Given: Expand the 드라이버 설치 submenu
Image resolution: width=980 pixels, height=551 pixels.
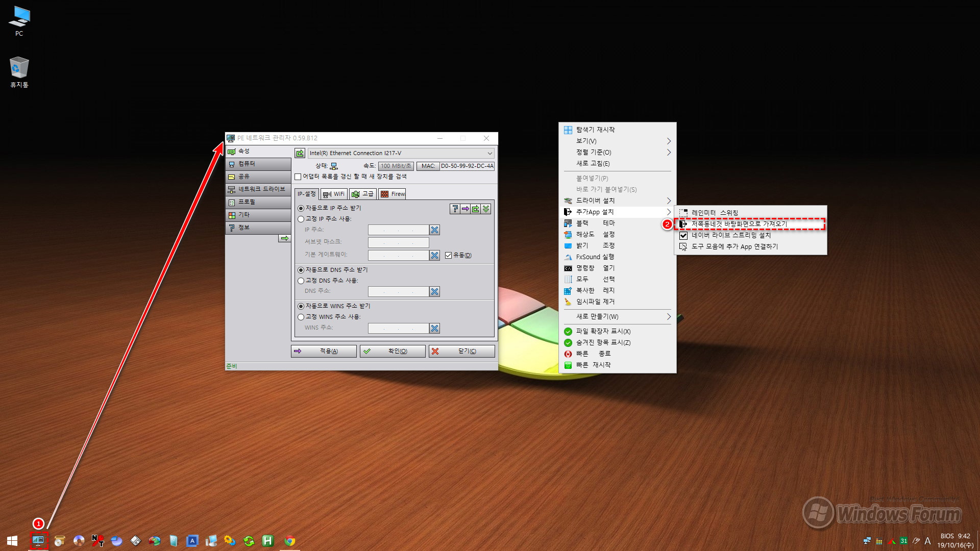Looking at the screenshot, I should coord(618,201).
